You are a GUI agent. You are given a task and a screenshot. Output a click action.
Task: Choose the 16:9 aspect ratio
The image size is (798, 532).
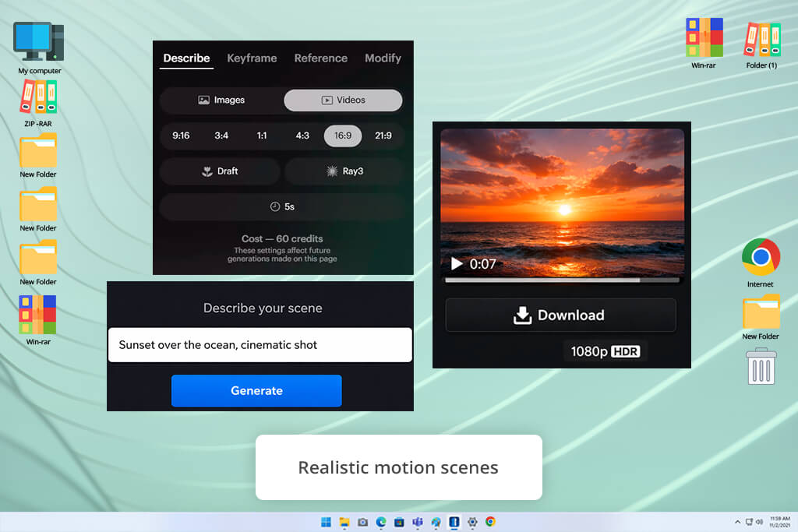pos(343,136)
